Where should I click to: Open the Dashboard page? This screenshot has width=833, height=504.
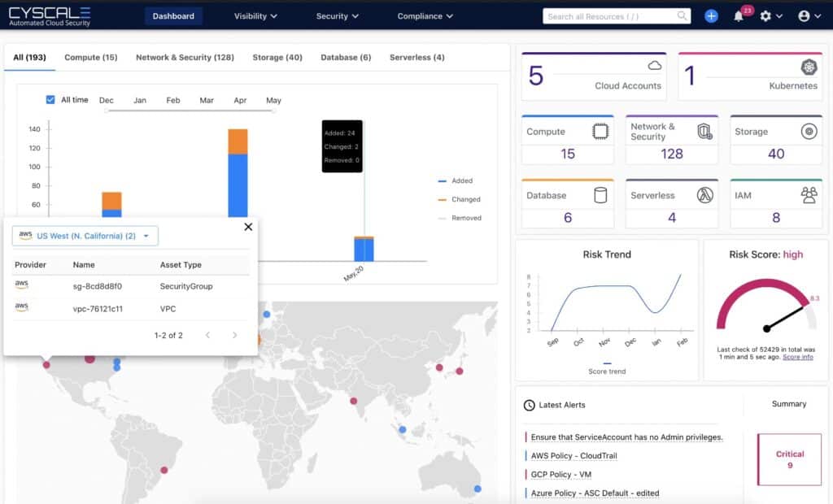click(x=174, y=16)
